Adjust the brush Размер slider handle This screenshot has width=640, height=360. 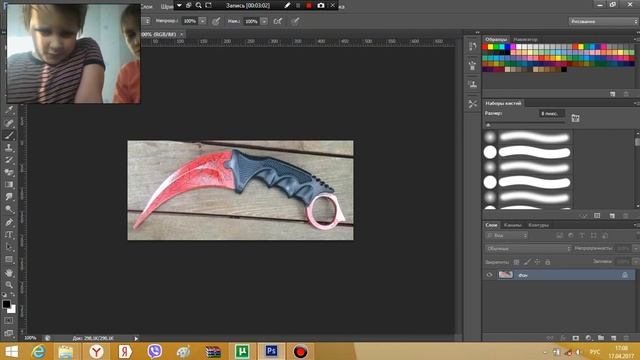click(x=488, y=124)
